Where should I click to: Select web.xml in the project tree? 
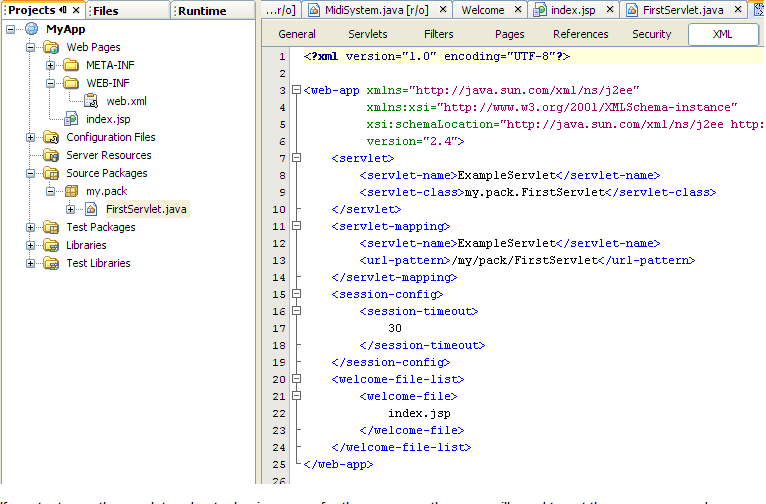click(x=127, y=101)
